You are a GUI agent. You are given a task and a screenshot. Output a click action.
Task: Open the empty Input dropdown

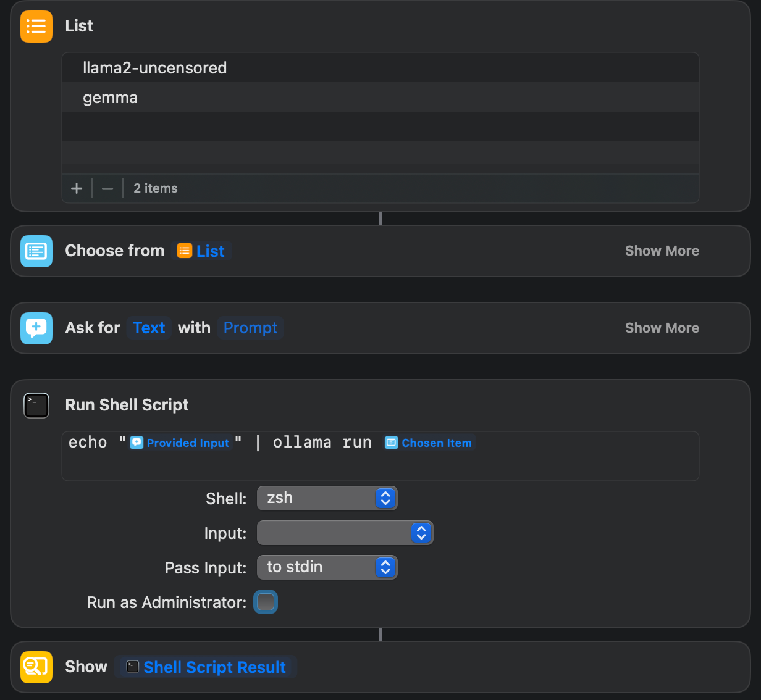(345, 533)
